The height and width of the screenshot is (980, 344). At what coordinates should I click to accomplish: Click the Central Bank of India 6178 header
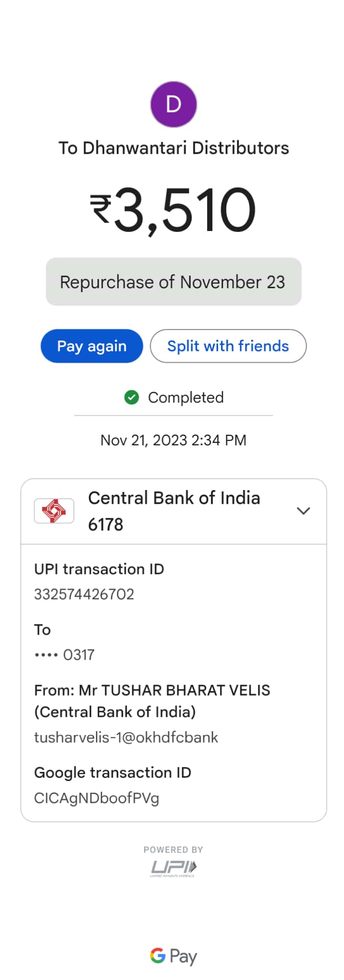tap(174, 511)
